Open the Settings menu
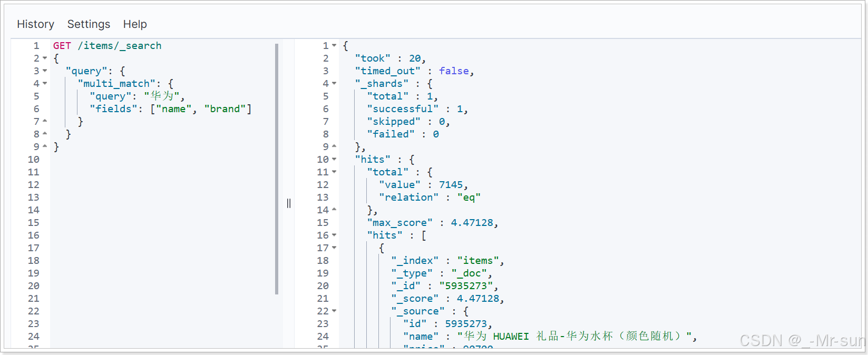The width and height of the screenshot is (868, 355). click(x=89, y=24)
